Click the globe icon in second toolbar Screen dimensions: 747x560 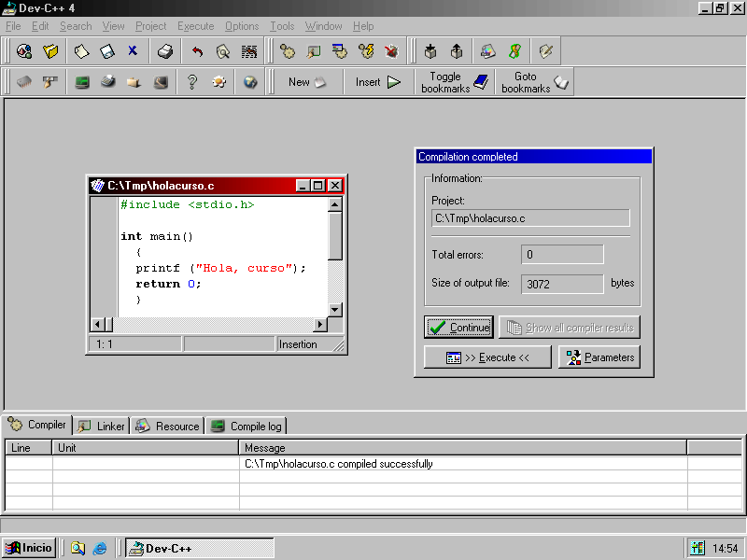tap(250, 82)
